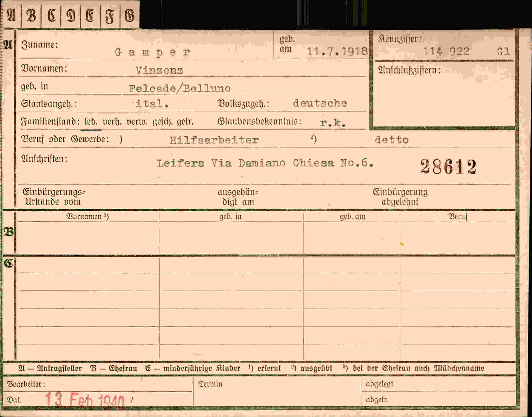Select the index tab letter E
Viewport: 532px width, 417px height.
point(90,16)
